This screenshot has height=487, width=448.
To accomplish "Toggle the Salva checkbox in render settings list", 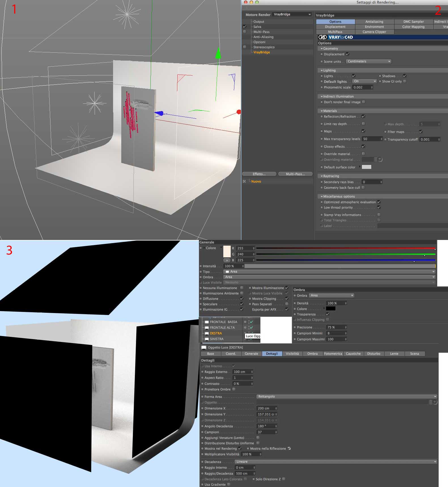I will click(x=245, y=27).
